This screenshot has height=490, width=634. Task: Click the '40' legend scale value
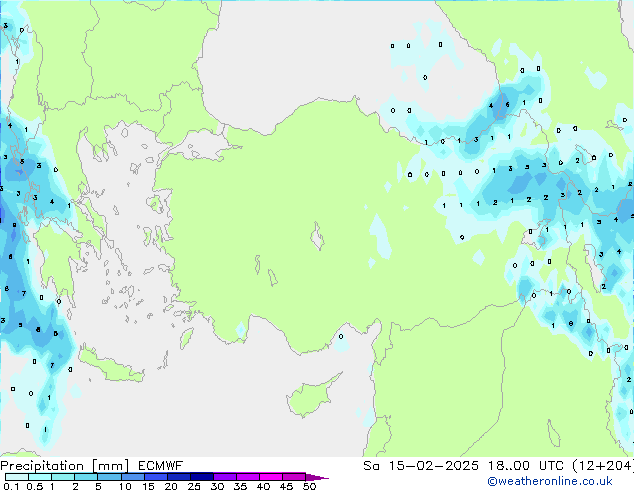point(263,486)
